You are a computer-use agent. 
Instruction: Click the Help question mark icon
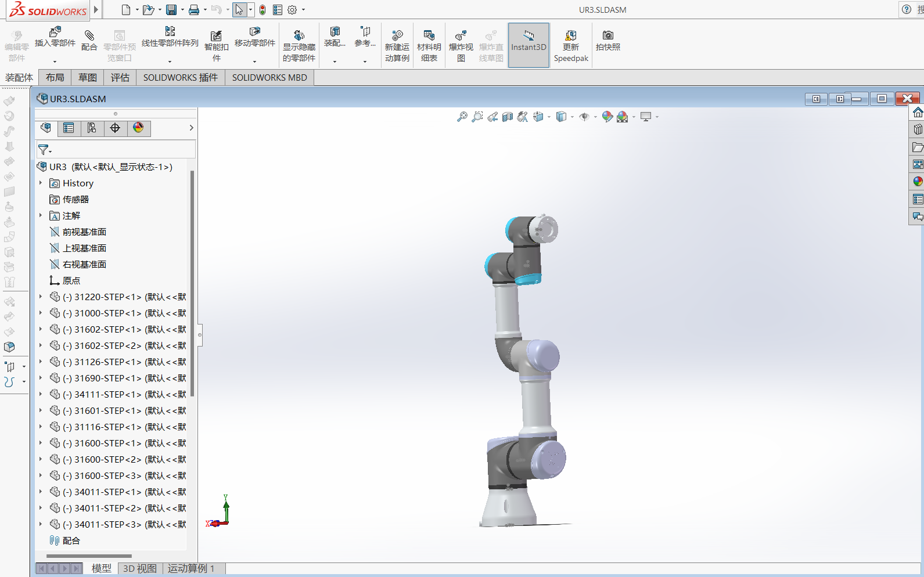(x=907, y=9)
